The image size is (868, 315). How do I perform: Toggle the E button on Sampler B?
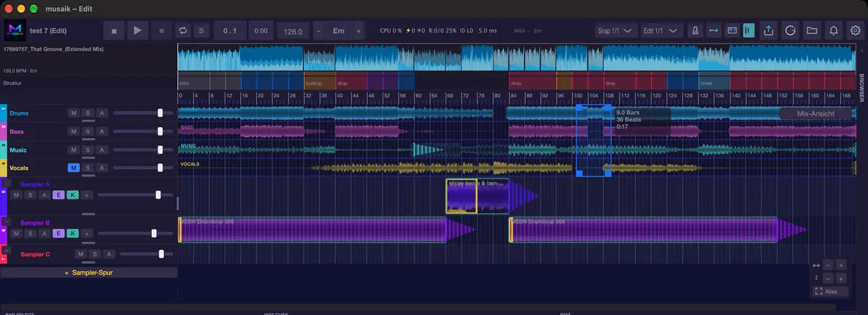pyautogui.click(x=58, y=233)
